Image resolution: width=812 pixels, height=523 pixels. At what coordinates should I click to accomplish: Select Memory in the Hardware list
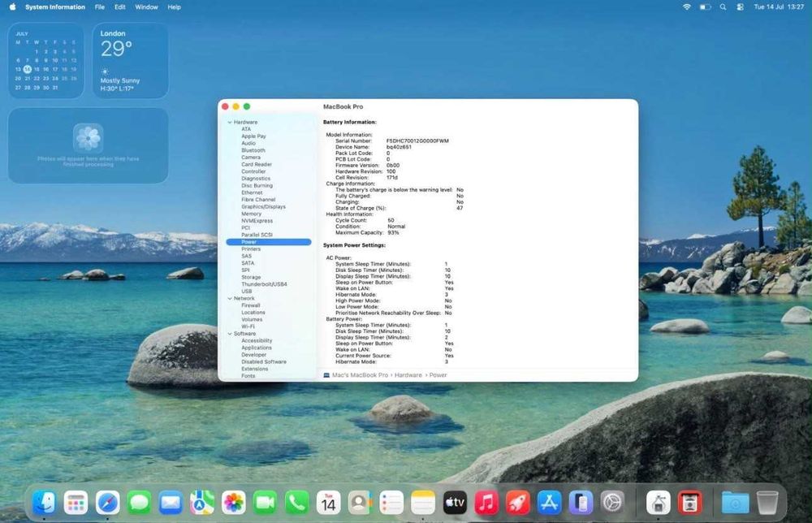click(x=251, y=214)
